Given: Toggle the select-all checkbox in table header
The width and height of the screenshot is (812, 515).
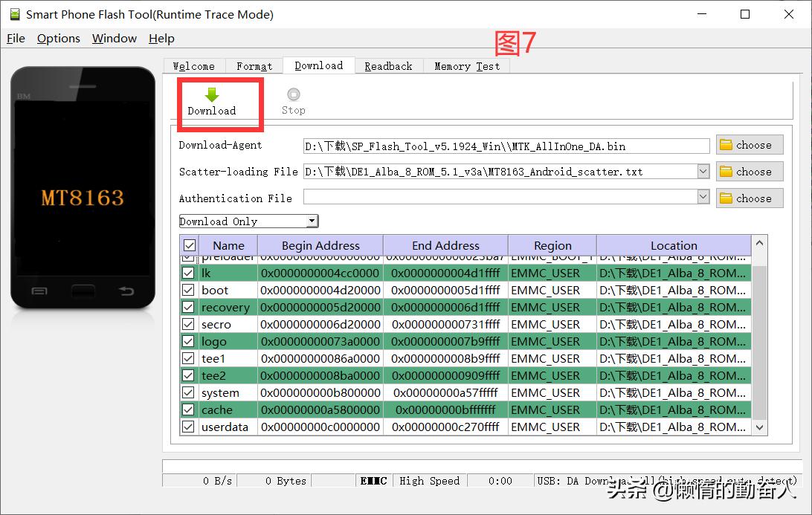Looking at the screenshot, I should coord(189,245).
